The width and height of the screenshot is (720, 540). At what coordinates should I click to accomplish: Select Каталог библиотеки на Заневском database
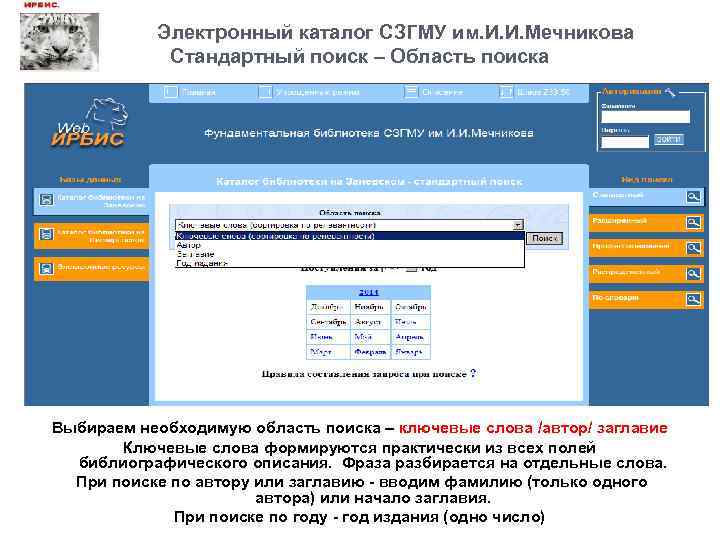(91, 201)
